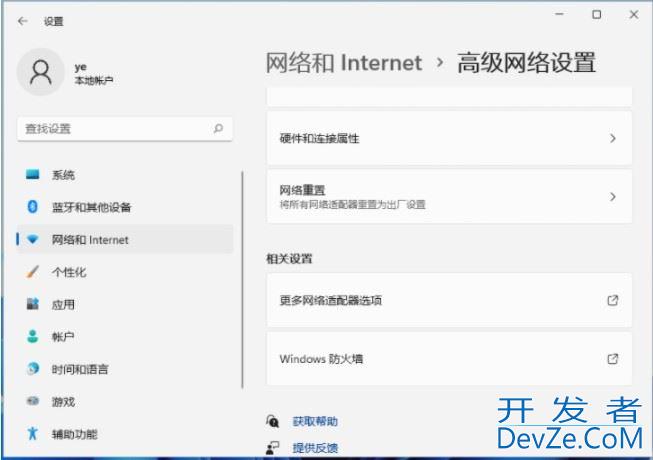Open 游戏 settings category

tap(125, 401)
